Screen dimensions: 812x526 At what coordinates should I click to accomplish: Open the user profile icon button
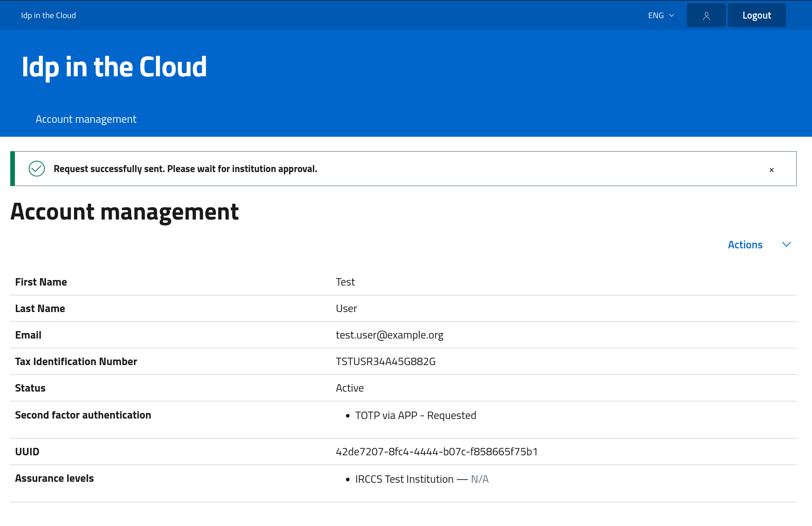click(x=706, y=15)
